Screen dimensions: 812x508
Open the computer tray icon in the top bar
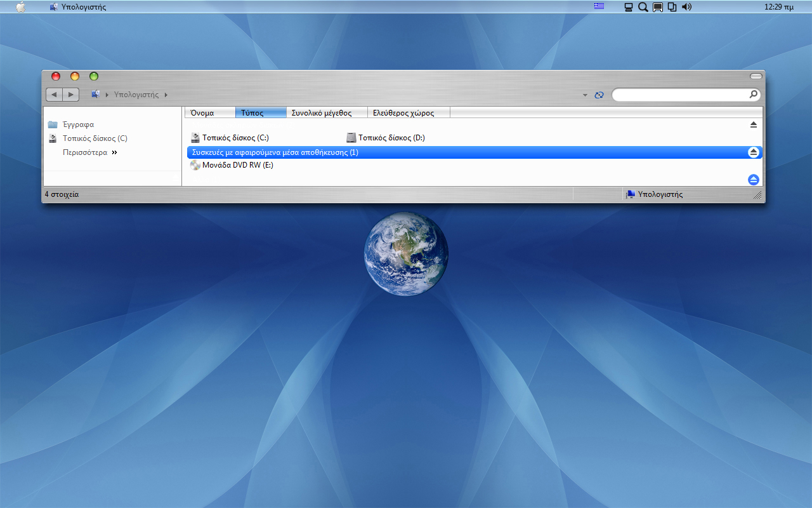point(629,7)
